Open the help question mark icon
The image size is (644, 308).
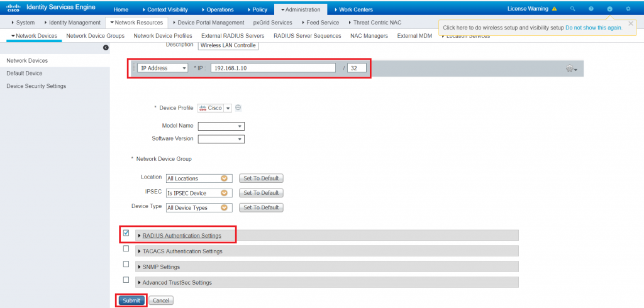click(591, 9)
